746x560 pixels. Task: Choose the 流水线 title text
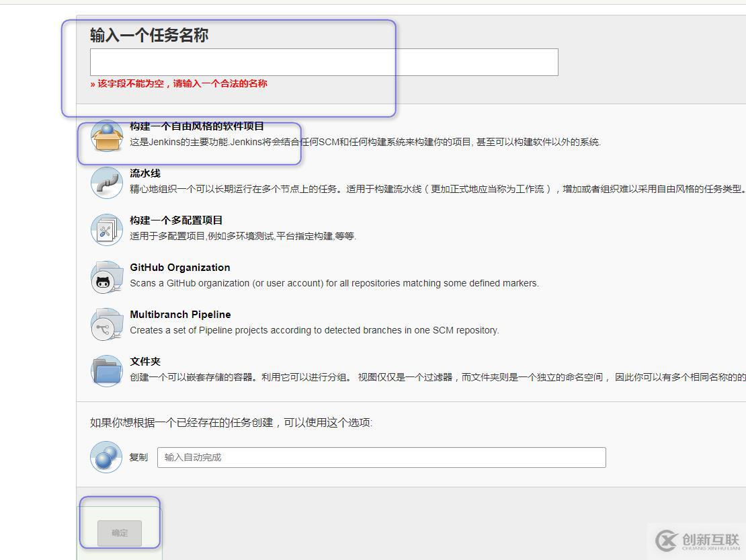pyautogui.click(x=145, y=173)
